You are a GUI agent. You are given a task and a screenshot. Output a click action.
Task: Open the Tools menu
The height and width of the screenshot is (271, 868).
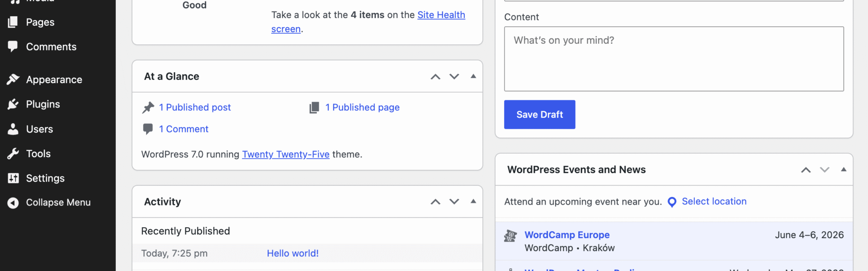click(58, 154)
